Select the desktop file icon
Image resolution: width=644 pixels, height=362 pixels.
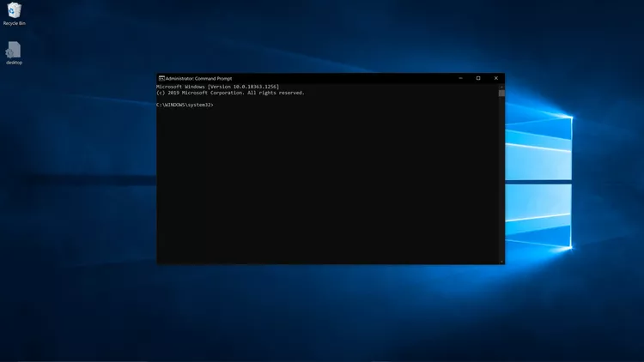coord(14,50)
